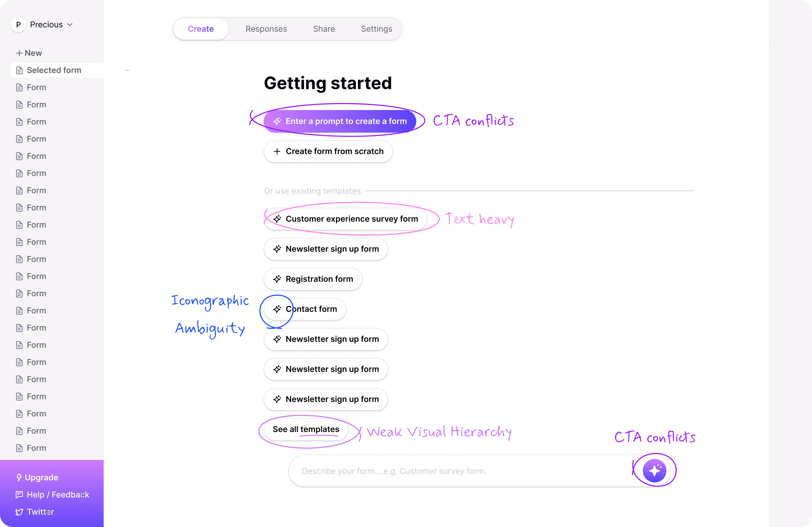Expand the Precious workspace dropdown chevron
This screenshot has height=527, width=812.
(70, 24)
